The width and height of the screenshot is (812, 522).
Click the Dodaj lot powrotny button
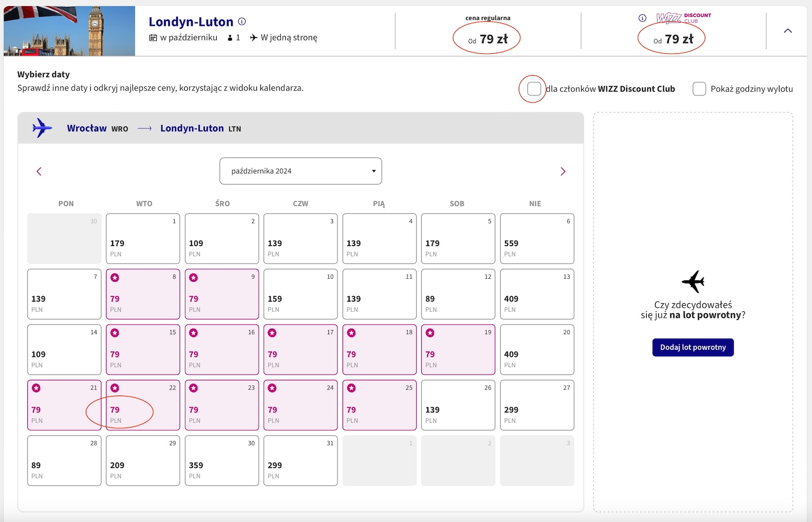(x=693, y=347)
